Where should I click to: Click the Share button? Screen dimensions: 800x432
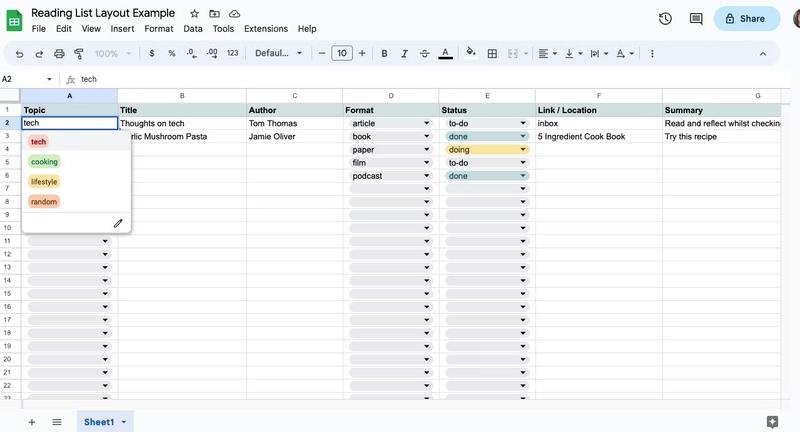pos(746,18)
